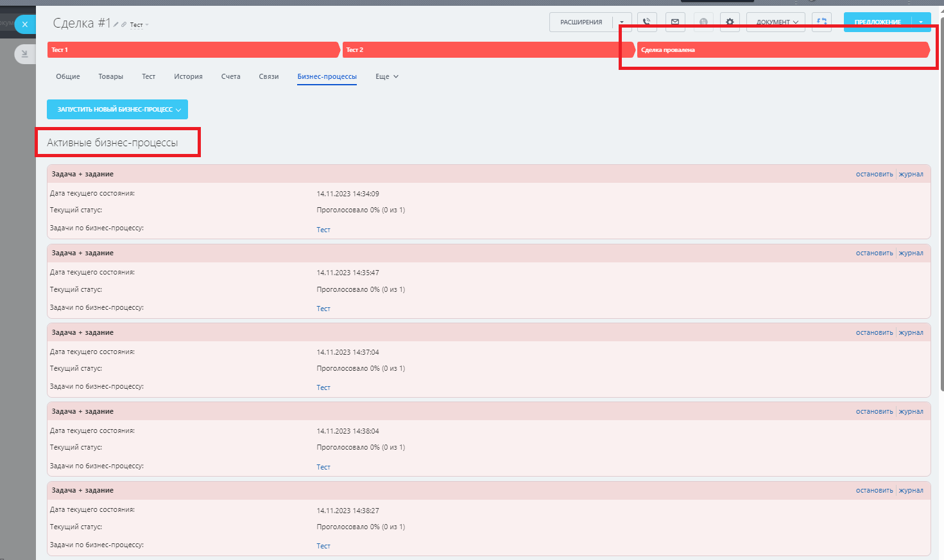Select the Сделка провалена stage
The width and height of the screenshot is (944, 560).
coord(783,50)
